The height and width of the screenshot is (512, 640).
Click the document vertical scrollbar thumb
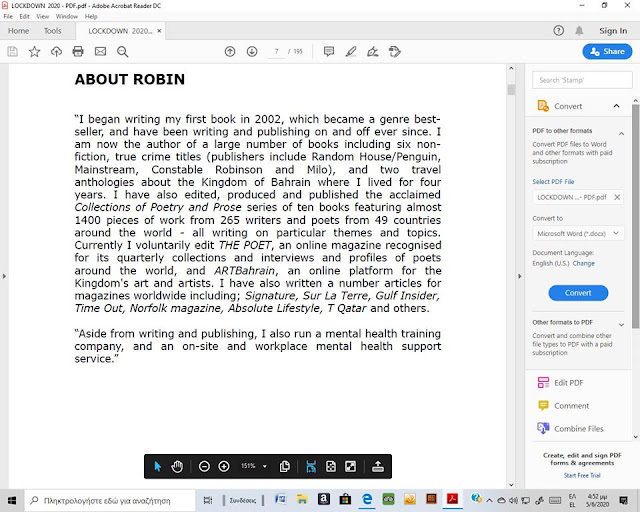coord(511,89)
